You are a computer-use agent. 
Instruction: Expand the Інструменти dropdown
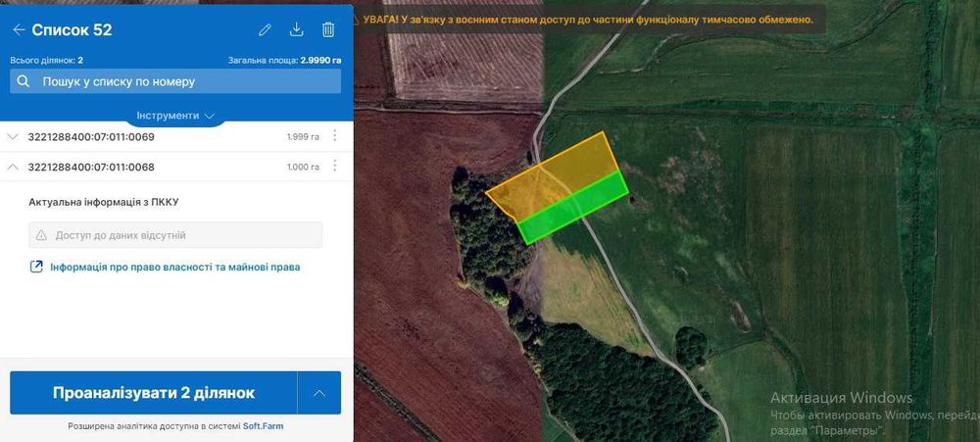click(175, 116)
